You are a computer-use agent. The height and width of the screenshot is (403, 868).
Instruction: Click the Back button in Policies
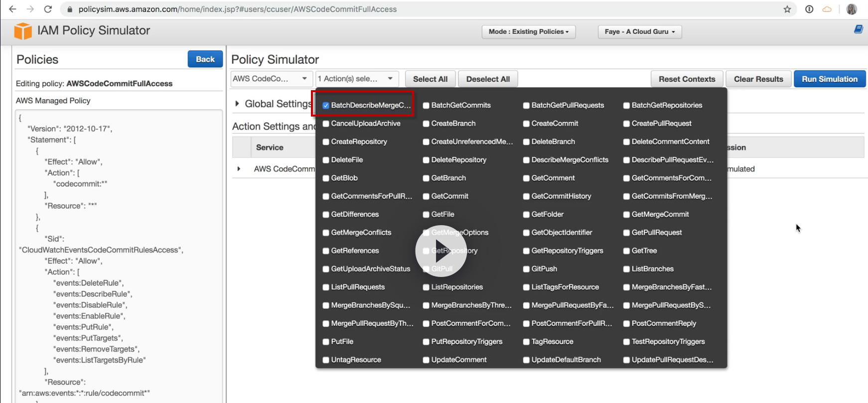pyautogui.click(x=205, y=59)
